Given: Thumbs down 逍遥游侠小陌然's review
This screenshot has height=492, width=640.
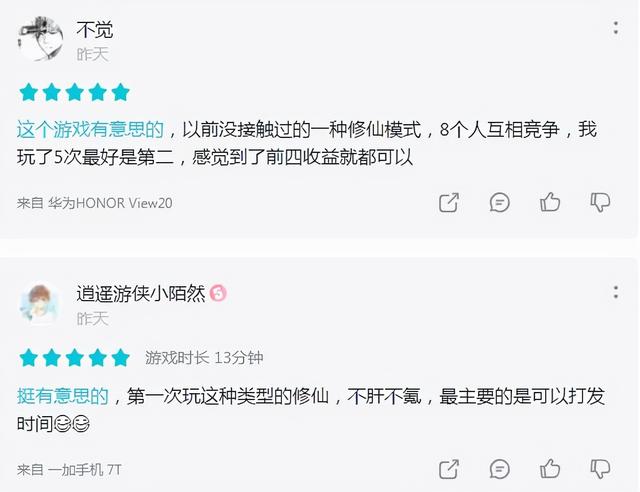Looking at the screenshot, I should (600, 469).
